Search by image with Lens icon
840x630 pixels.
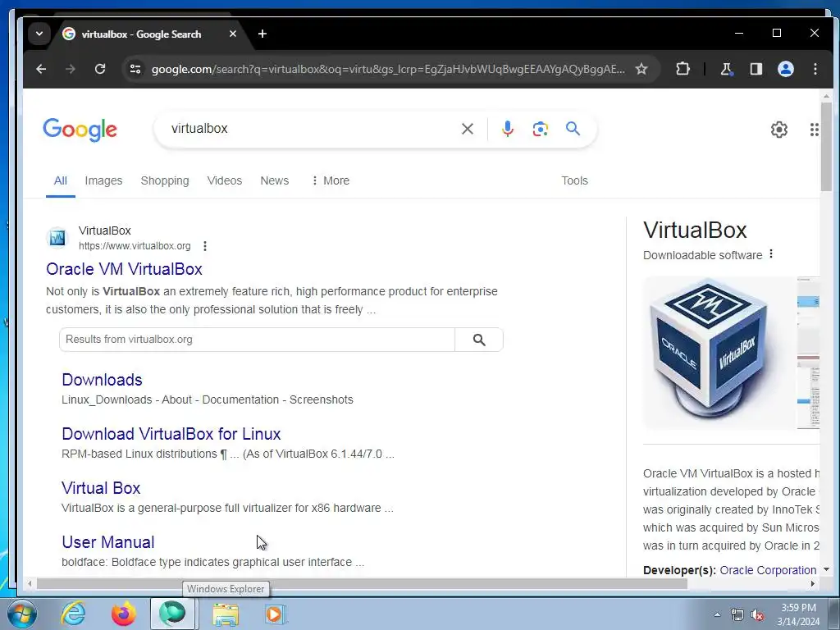(x=540, y=129)
